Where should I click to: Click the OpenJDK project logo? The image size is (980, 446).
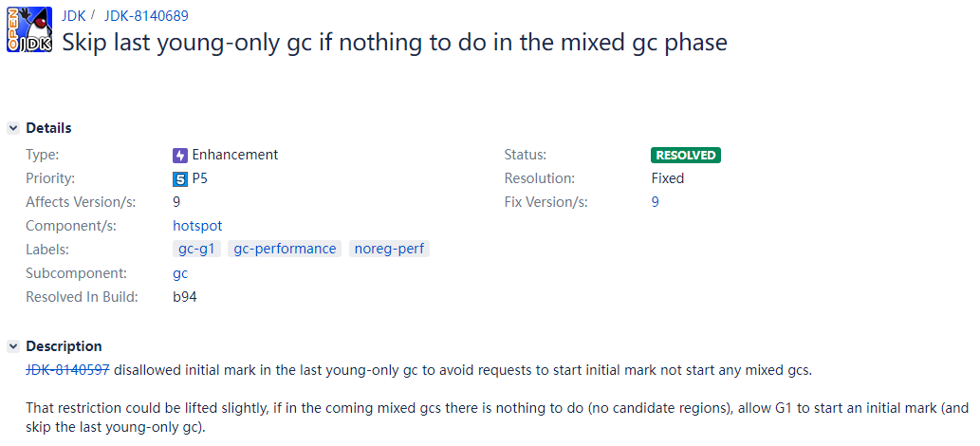29,29
